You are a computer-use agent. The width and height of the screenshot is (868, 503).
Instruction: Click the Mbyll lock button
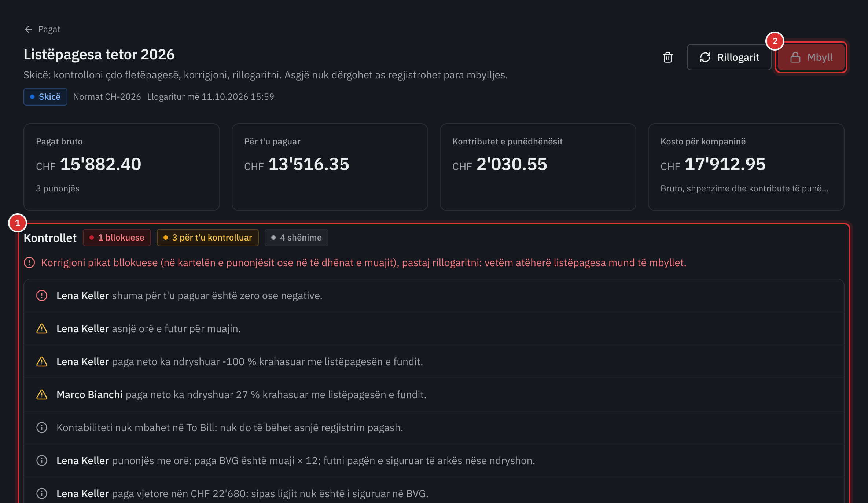coord(811,57)
